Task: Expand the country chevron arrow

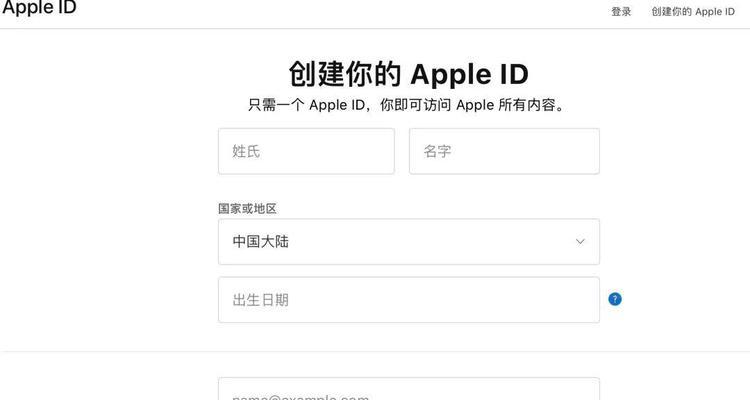Action: (580, 242)
